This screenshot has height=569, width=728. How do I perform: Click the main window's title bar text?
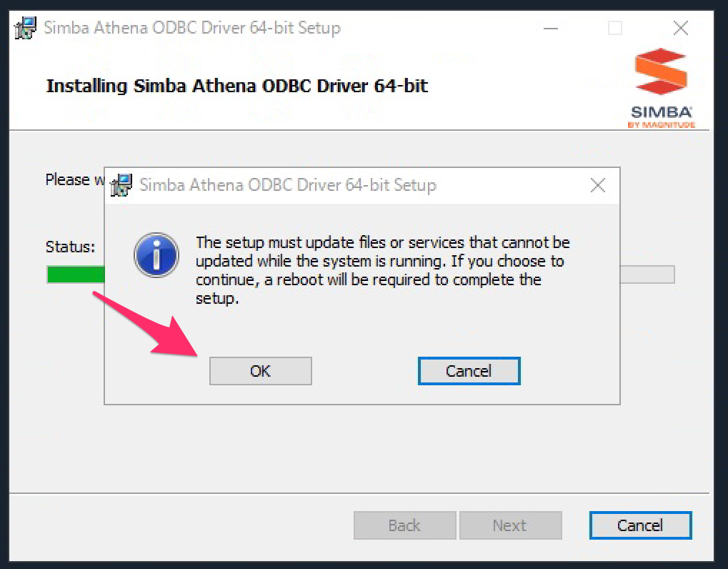(192, 29)
